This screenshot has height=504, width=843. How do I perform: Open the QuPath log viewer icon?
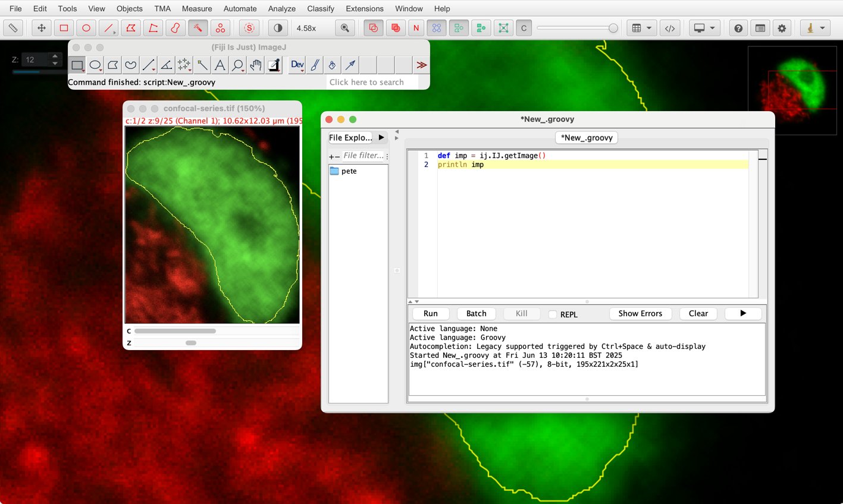(760, 28)
